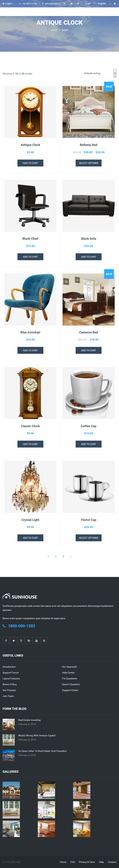Open the Real Estate Investing blog post

[x=29, y=720]
